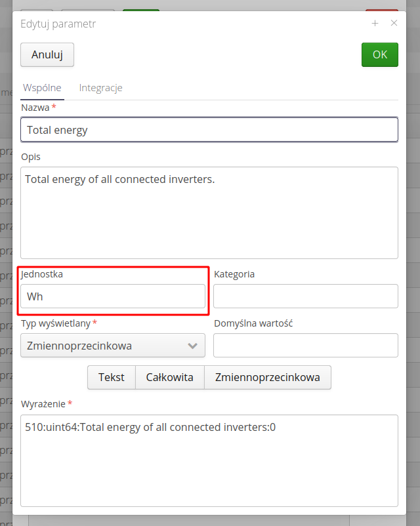Focus the Domyślna wartość field

306,345
